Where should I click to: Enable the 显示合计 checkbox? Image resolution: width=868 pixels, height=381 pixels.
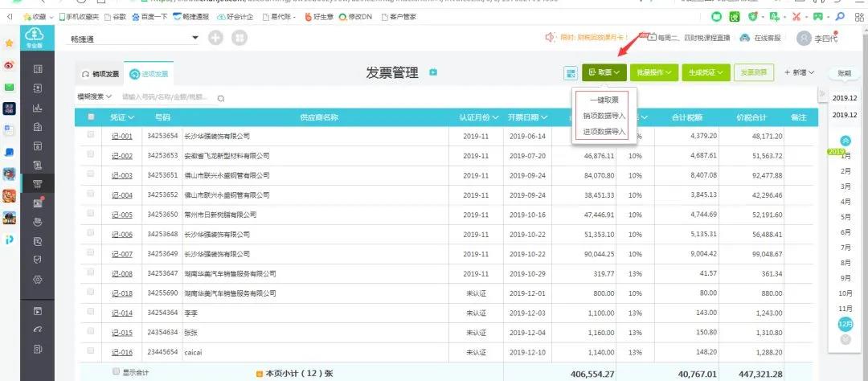pyautogui.click(x=117, y=372)
